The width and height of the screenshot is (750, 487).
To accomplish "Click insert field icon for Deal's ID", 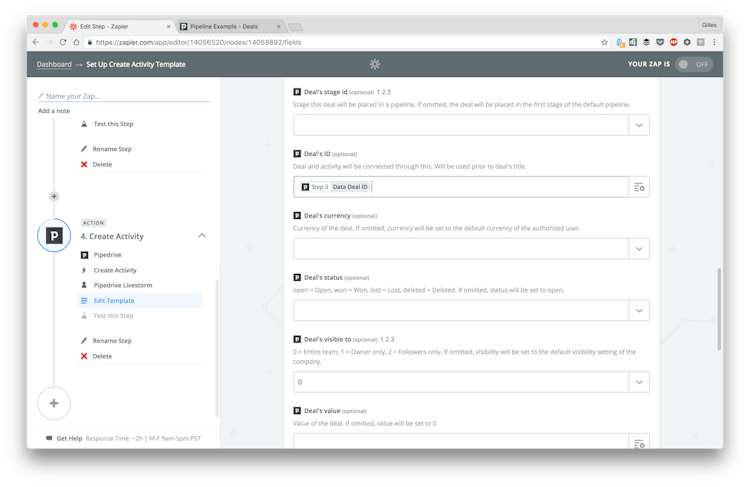I will [639, 187].
